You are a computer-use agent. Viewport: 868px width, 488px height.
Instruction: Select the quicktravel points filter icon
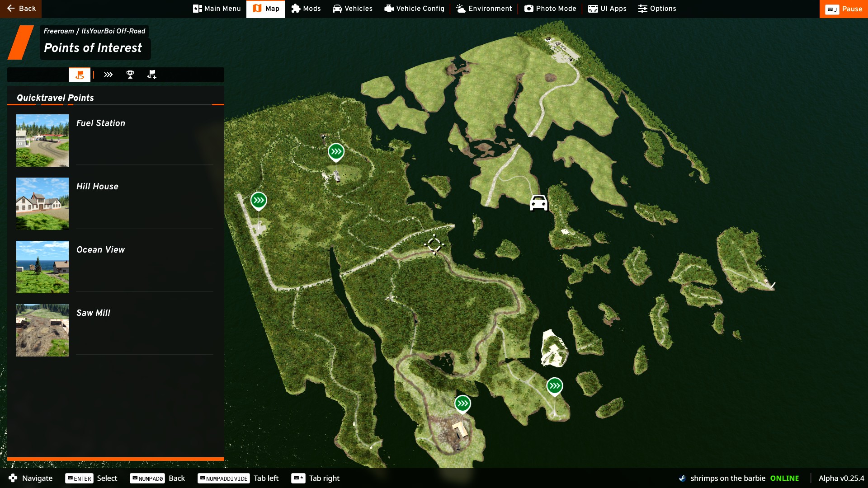point(80,75)
